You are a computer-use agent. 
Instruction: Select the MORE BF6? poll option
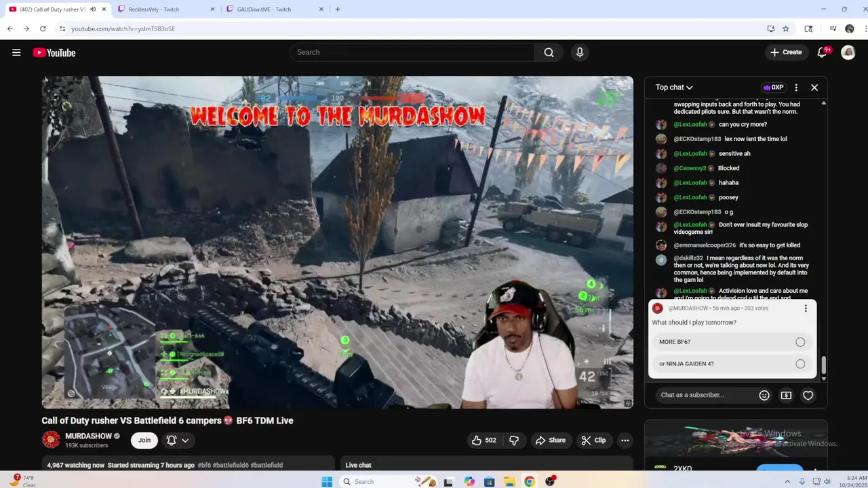(x=732, y=342)
